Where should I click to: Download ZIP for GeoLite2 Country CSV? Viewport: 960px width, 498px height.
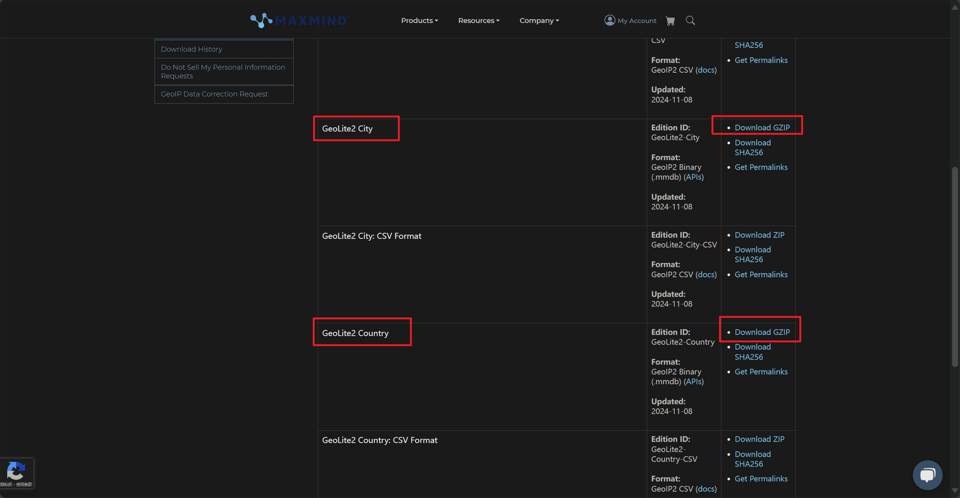[759, 439]
